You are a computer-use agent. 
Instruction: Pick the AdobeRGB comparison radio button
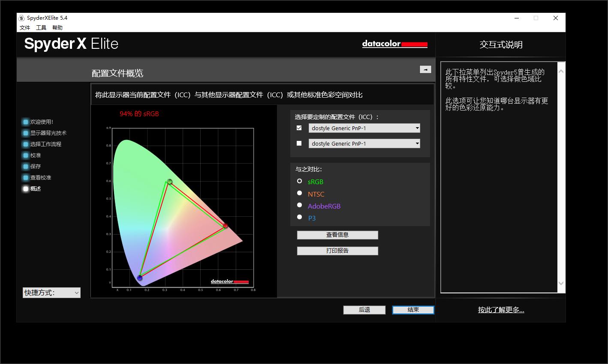(x=300, y=205)
